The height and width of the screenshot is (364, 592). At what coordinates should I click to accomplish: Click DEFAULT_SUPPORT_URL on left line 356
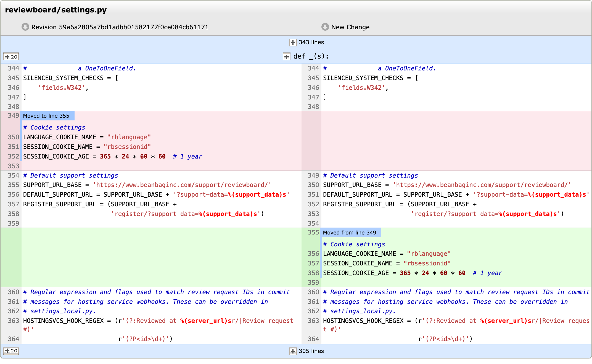(x=58, y=194)
